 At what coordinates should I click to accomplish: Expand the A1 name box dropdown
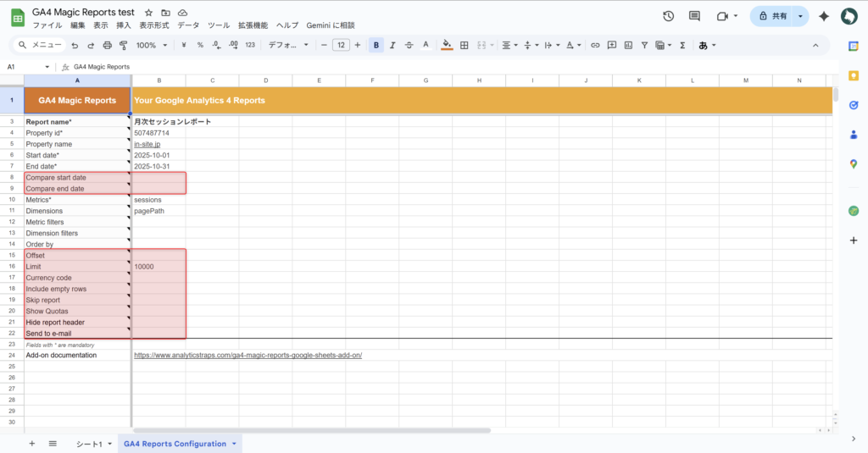coord(47,66)
